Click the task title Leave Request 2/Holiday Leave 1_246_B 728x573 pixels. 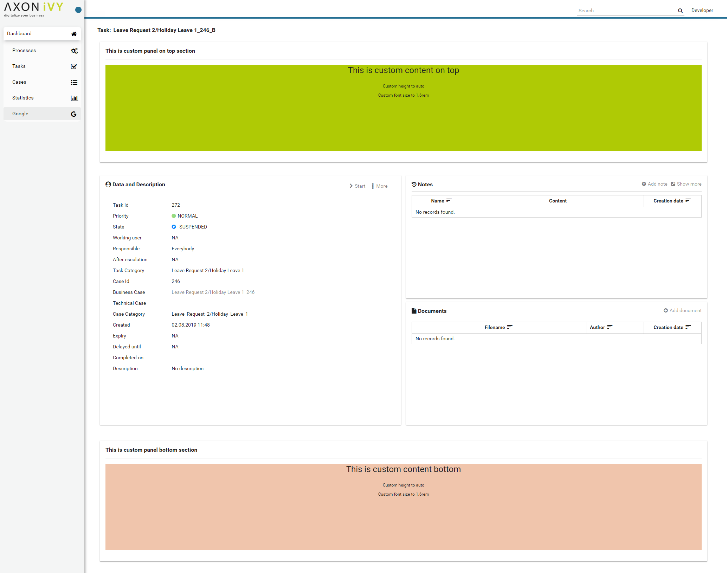tap(164, 30)
